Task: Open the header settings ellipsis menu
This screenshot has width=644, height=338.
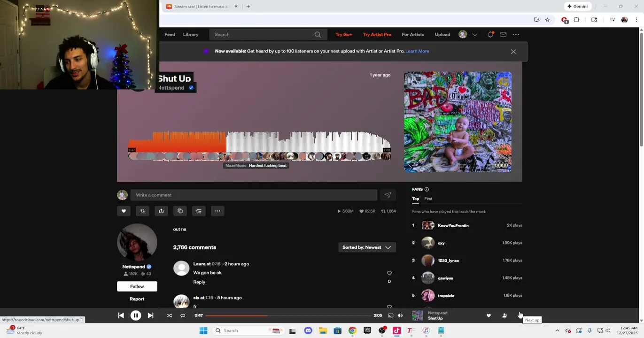Action: click(516, 34)
